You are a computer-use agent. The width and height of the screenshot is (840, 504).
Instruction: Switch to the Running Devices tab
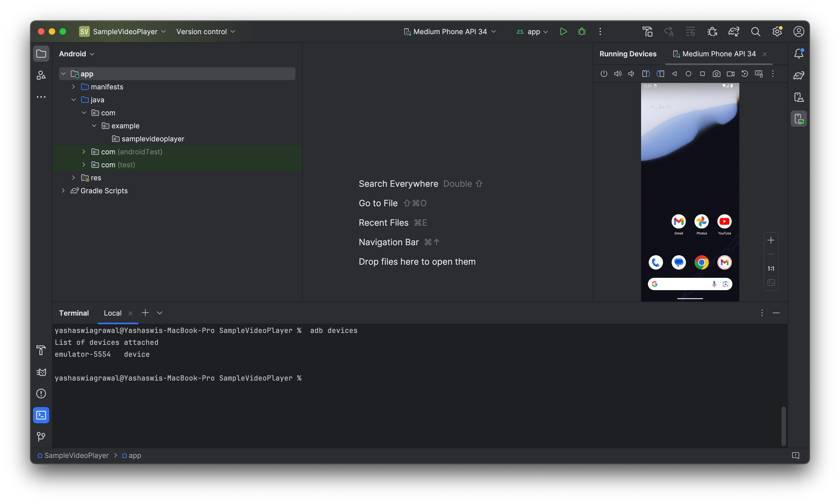[x=628, y=54]
